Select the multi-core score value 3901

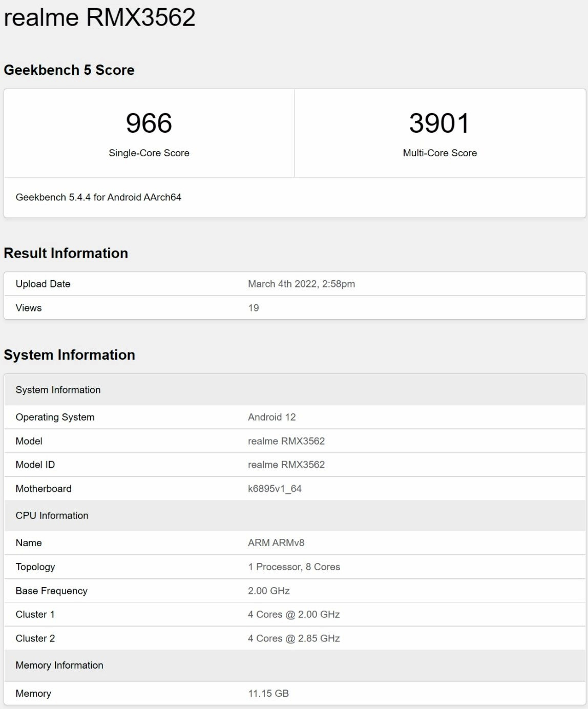pos(439,123)
